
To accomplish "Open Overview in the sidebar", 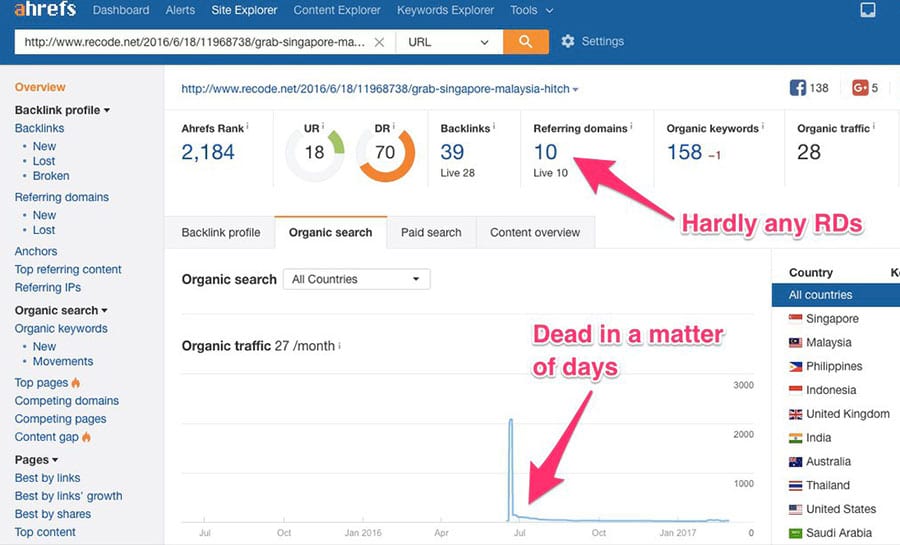I will 40,87.
